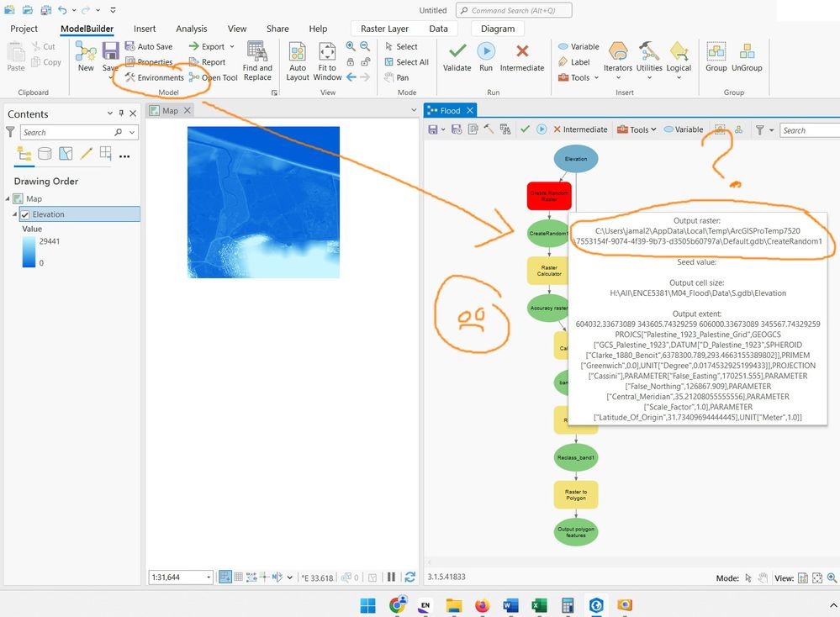The width and height of the screenshot is (840, 617).
Task: Activate the Pan mode tool
Action: (x=396, y=77)
